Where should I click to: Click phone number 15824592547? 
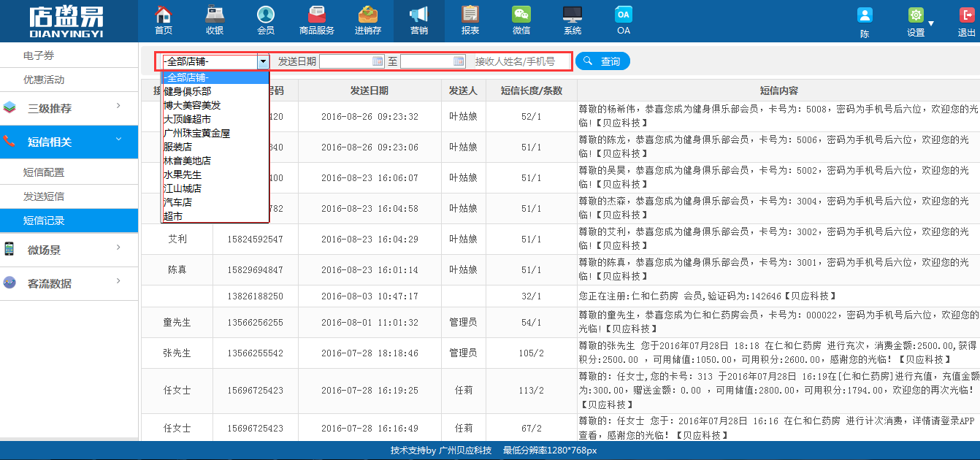coord(255,239)
